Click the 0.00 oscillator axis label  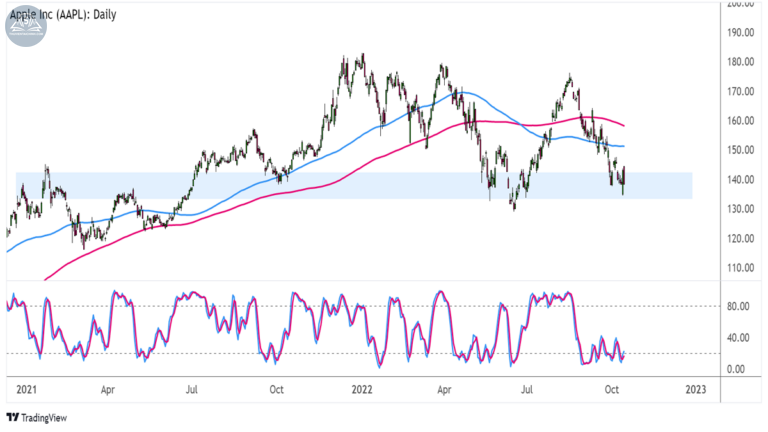pyautogui.click(x=736, y=369)
